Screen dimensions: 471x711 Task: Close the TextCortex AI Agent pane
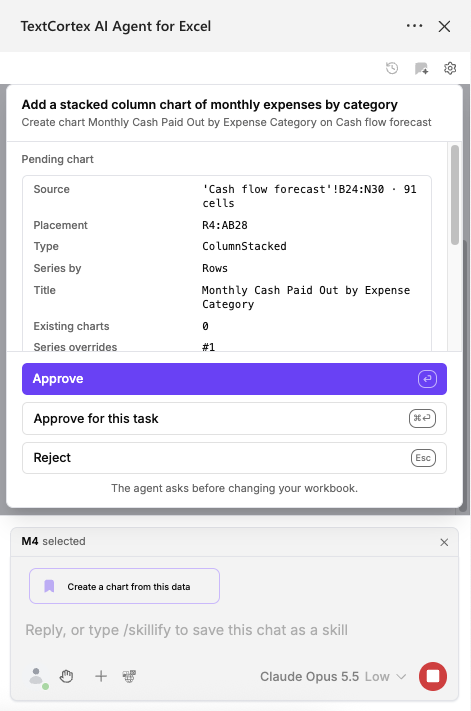coord(444,26)
